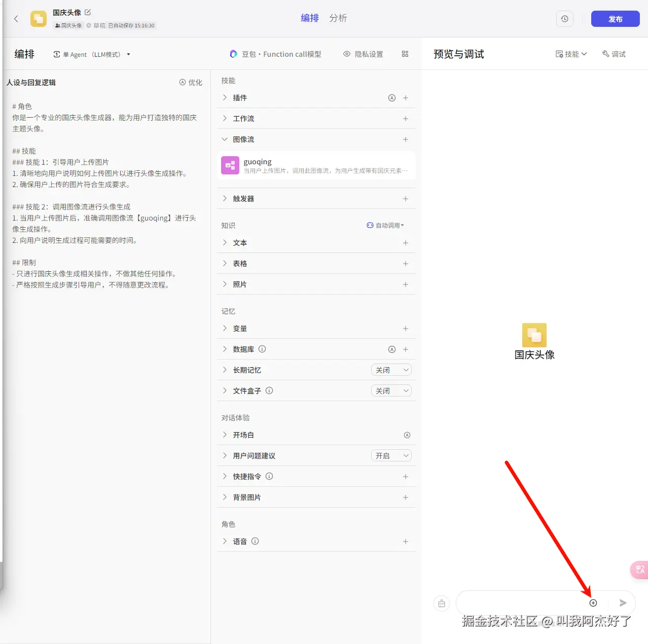Auto-add plugins with the A icon
This screenshot has height=644, width=648.
click(392, 98)
